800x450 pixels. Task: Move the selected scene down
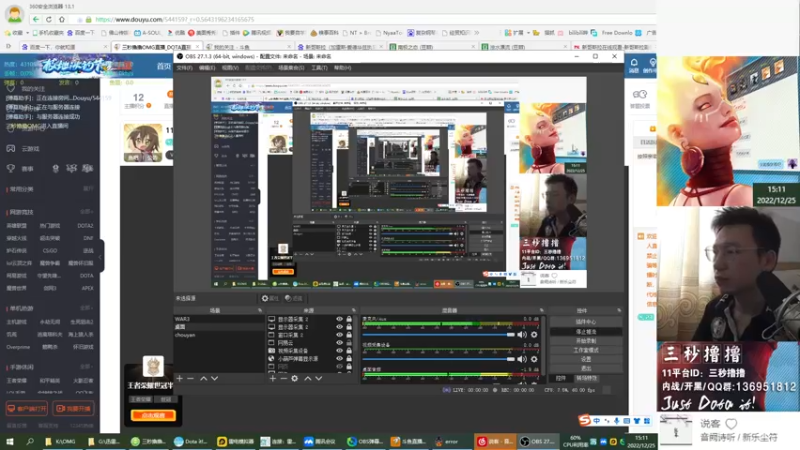(x=215, y=379)
